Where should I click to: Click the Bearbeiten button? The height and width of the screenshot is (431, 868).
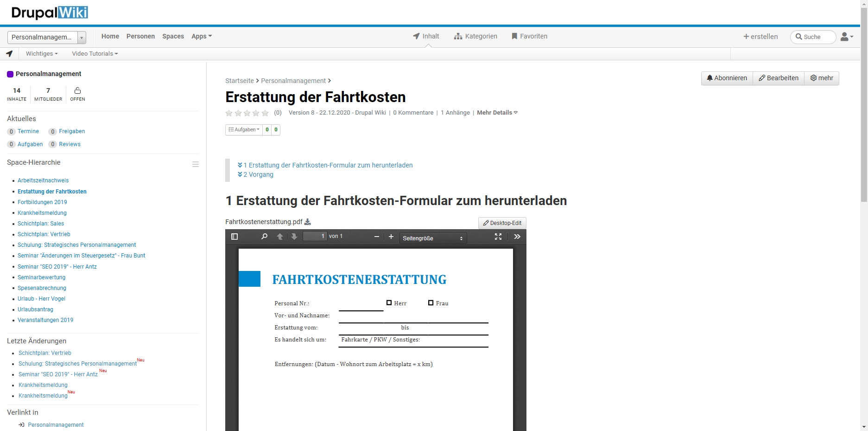tap(779, 78)
